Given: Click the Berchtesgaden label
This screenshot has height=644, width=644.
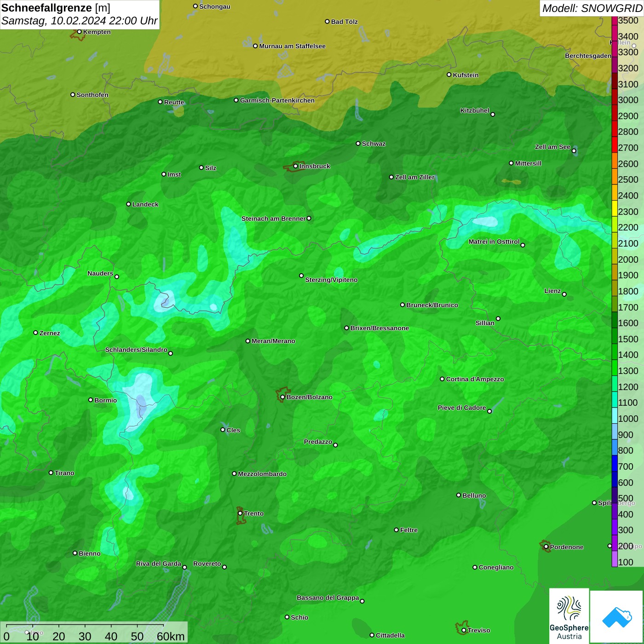Looking at the screenshot, I should [588, 56].
